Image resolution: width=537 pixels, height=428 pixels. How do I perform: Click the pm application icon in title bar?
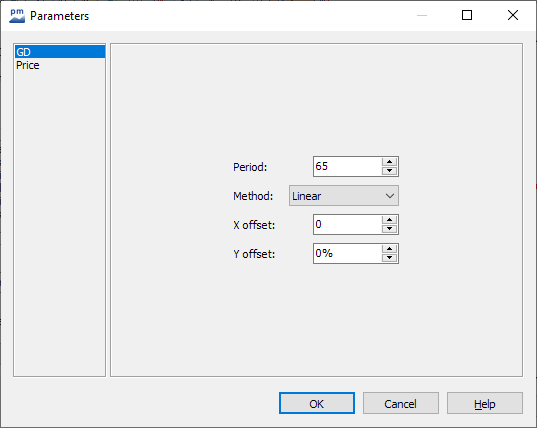click(17, 16)
